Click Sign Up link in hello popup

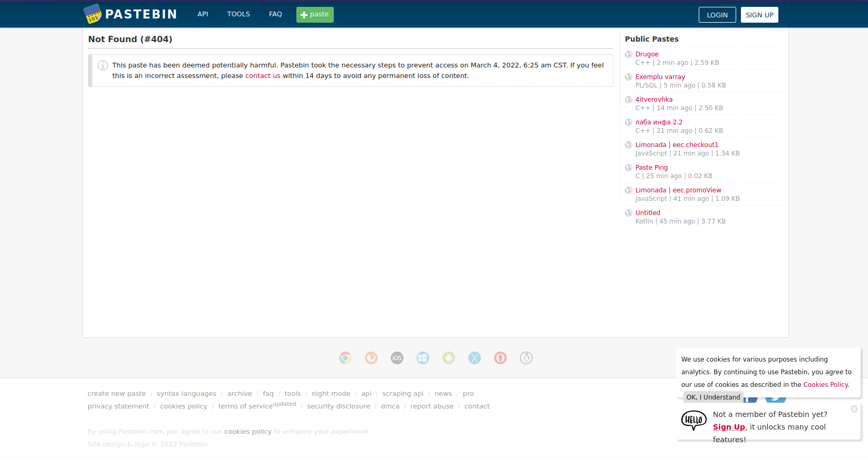[x=729, y=427]
